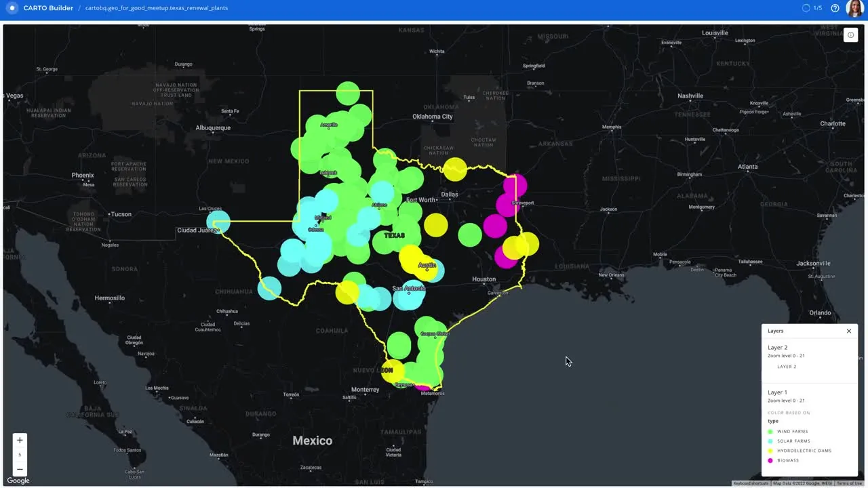The image size is (868, 488).
Task: Click the Hydroelectric Dams yellow swatch
Action: (770, 451)
